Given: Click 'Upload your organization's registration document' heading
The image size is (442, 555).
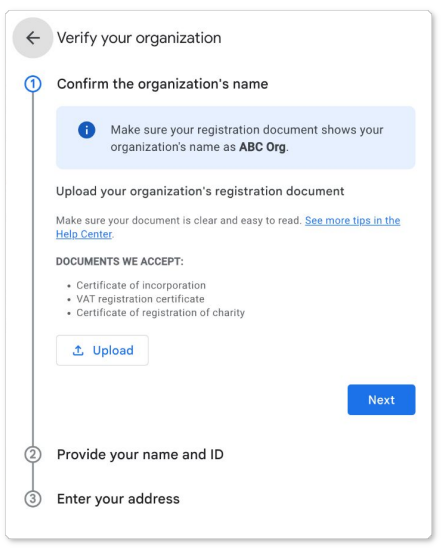Looking at the screenshot, I should point(200,191).
